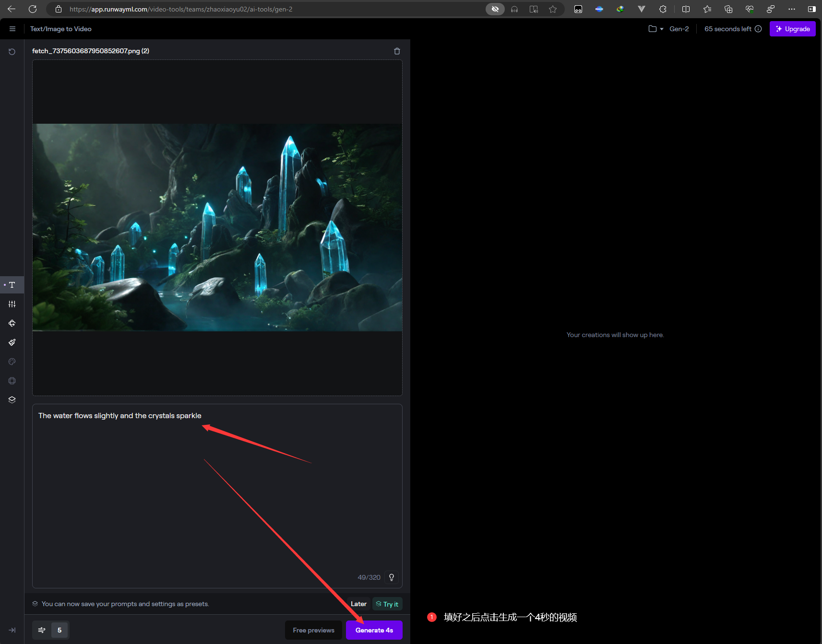Click the '65 seconds left' text
Viewport: 822px width, 644px height.
tap(728, 29)
